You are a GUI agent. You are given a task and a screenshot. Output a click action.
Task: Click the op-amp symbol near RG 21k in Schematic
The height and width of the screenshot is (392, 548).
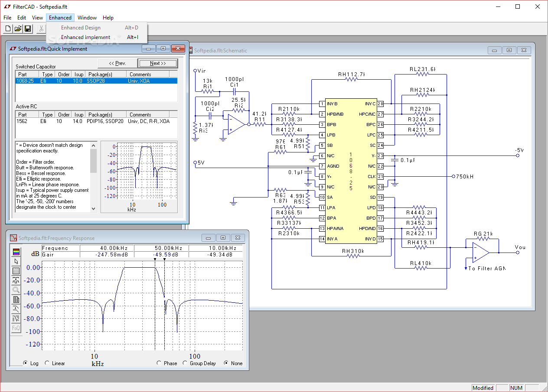click(x=481, y=252)
